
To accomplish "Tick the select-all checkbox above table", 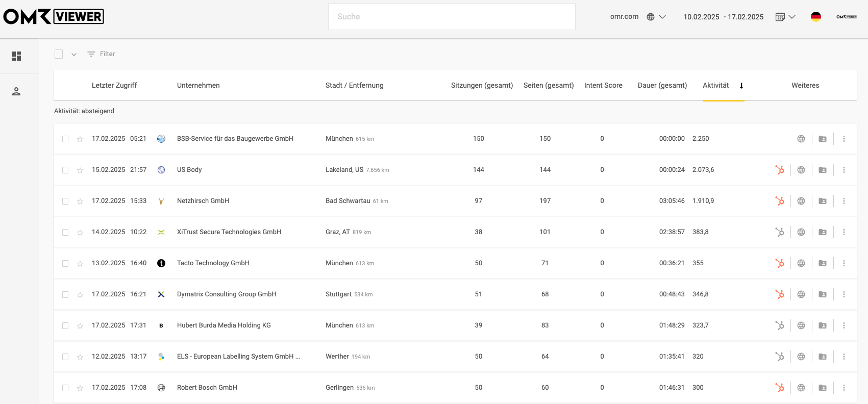I will [59, 54].
